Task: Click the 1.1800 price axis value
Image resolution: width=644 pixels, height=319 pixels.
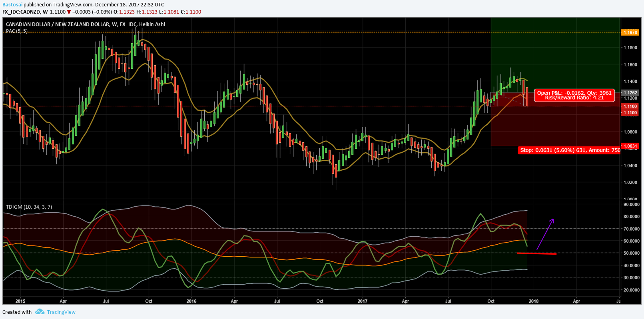Action: click(x=630, y=48)
